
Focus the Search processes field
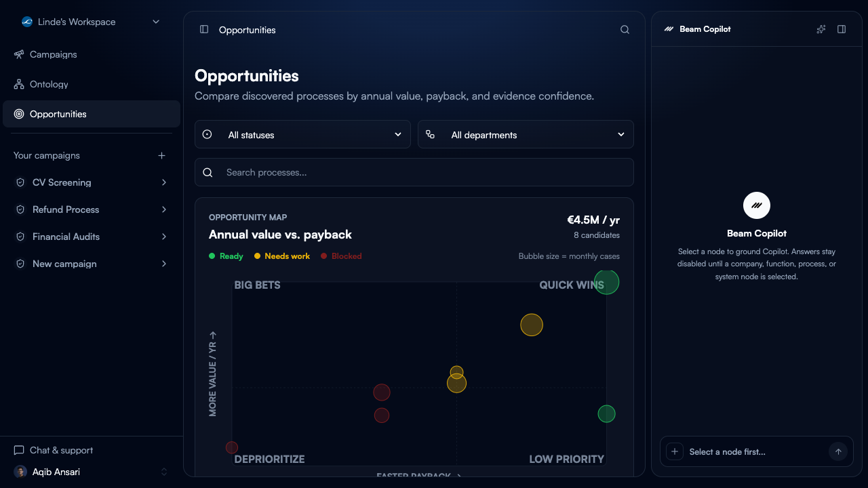click(x=414, y=172)
